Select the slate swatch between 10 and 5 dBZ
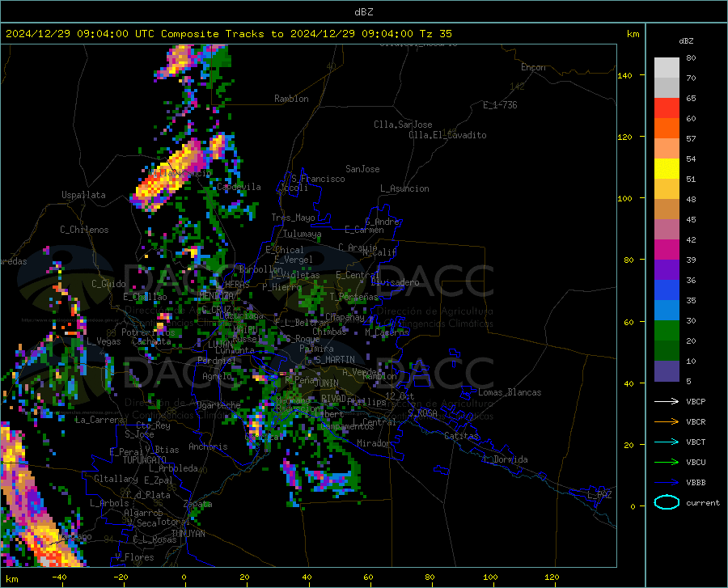The height and width of the screenshot is (588, 728). (667, 371)
